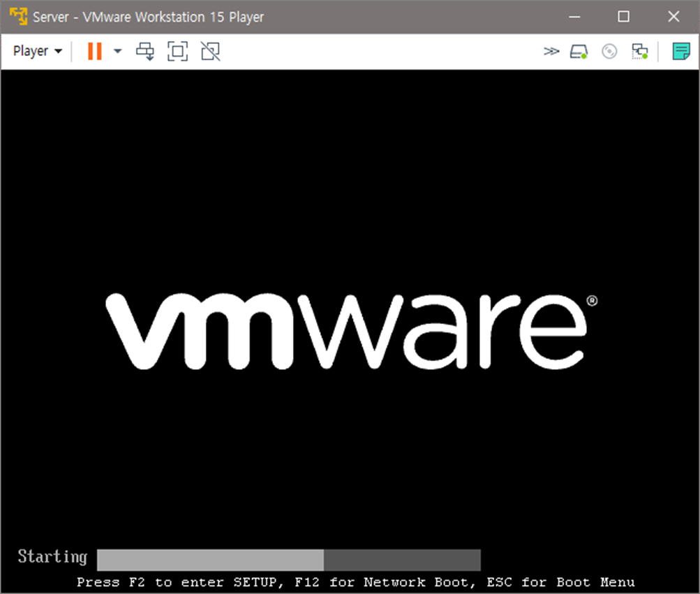Click the network adapter device icon
This screenshot has height=594, width=700.
[639, 51]
